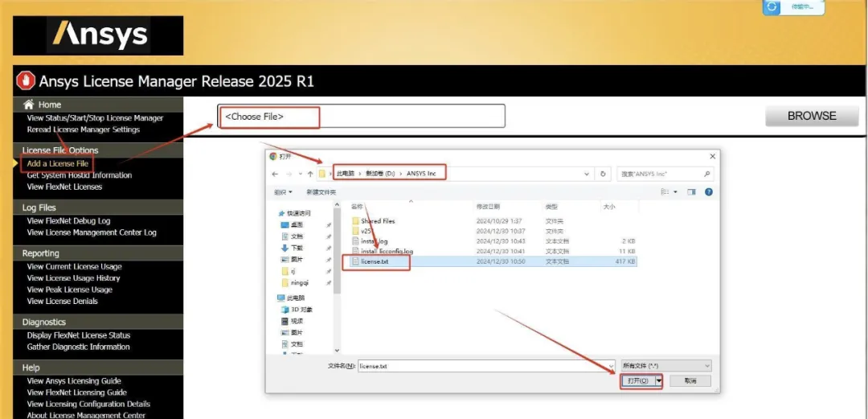Click the blue help question mark icon
This screenshot has width=868, height=419.
[x=709, y=191]
